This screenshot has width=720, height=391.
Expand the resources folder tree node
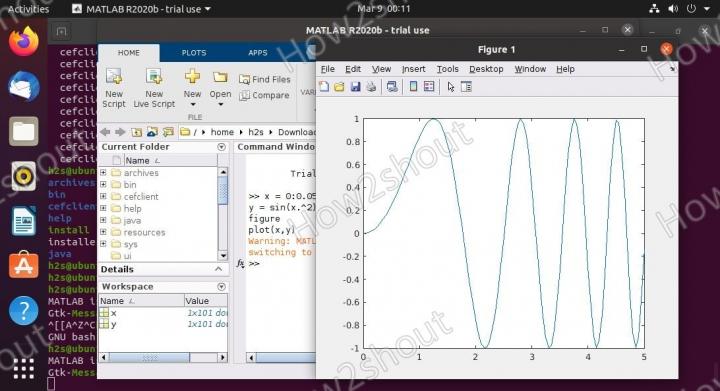(103, 232)
